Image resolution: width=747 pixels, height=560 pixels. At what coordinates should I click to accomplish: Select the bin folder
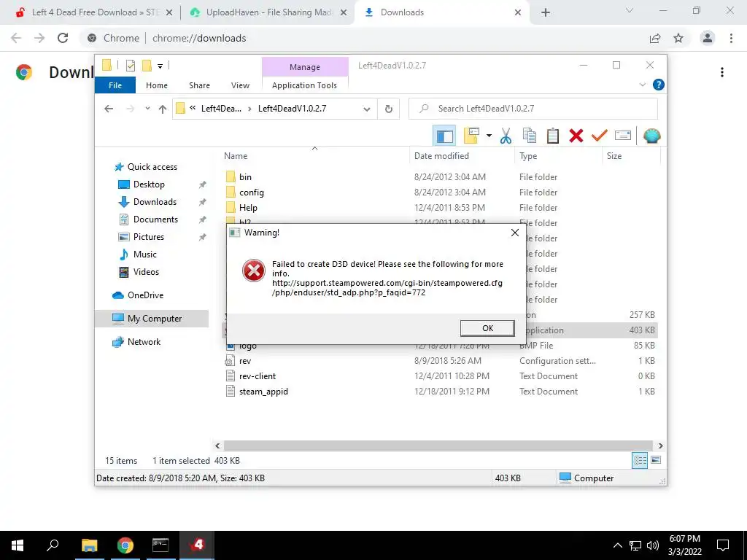[245, 177]
